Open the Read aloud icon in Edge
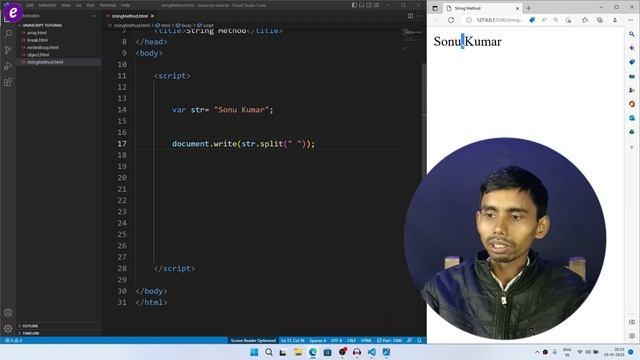 pyautogui.click(x=544, y=20)
